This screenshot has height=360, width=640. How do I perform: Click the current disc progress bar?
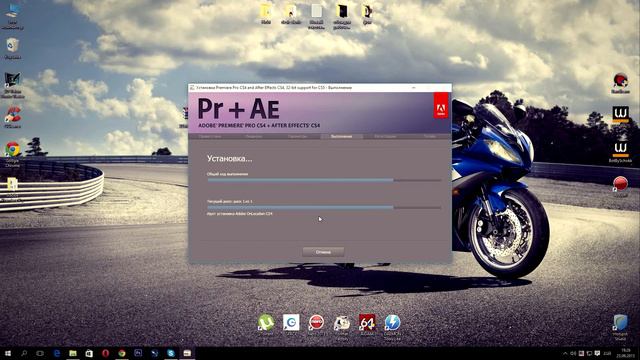click(324, 207)
